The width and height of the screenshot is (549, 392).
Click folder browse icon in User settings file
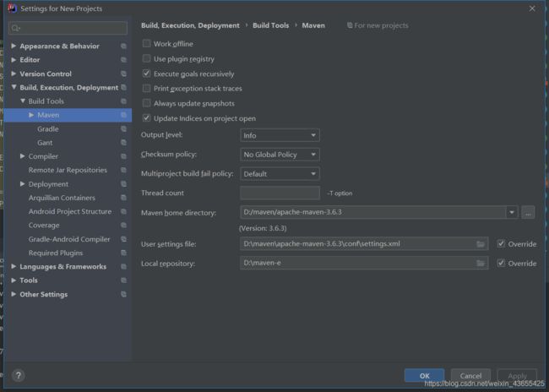[481, 244]
